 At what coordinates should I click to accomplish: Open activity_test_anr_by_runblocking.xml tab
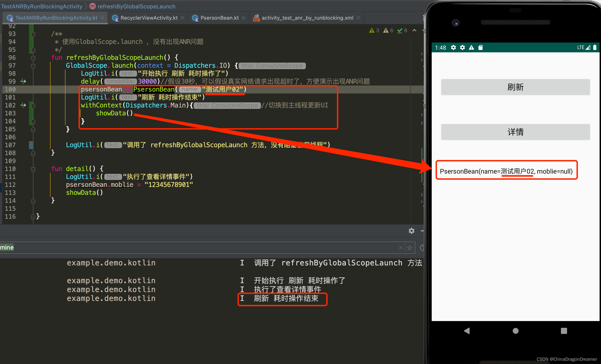point(307,18)
